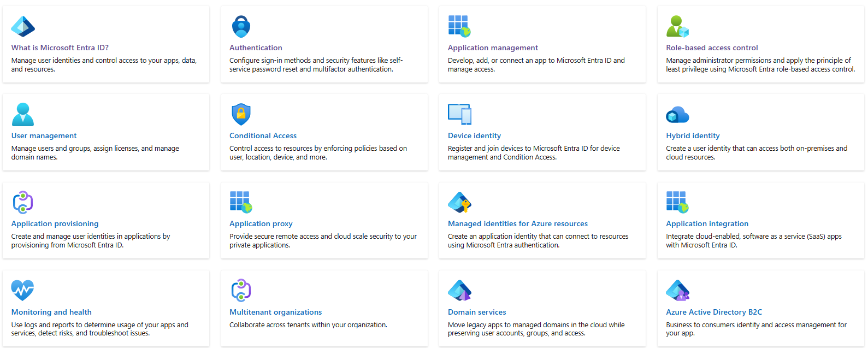Follow the What is Microsoft Entra ID link
The height and width of the screenshot is (348, 868).
coord(60,48)
